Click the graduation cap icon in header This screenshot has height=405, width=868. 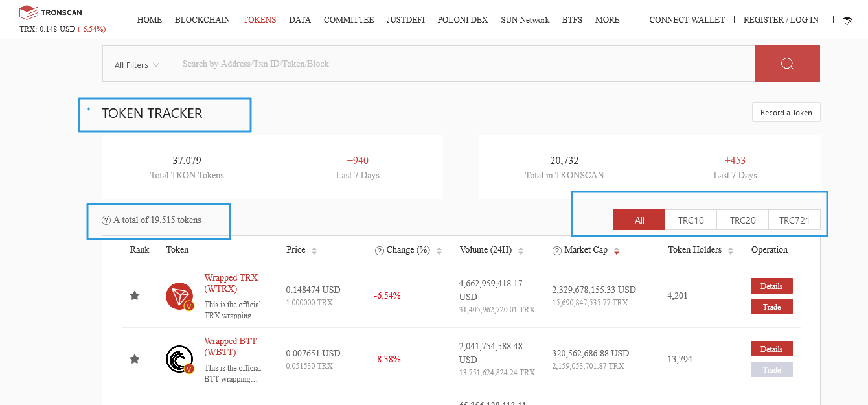click(x=848, y=21)
